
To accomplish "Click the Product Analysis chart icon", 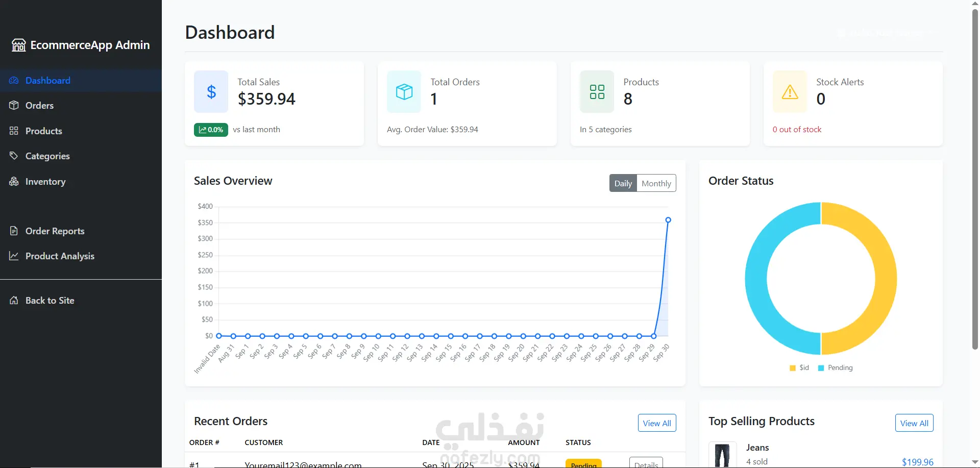I will [x=14, y=256].
